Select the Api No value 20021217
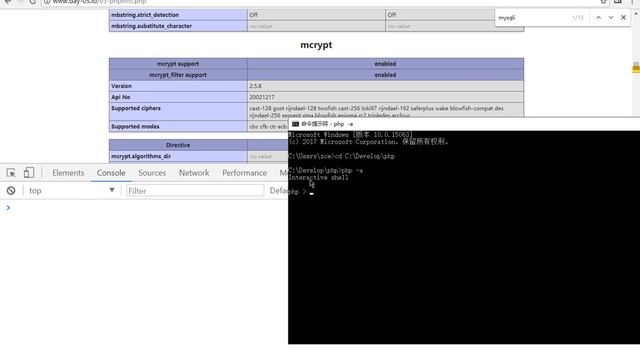Screen dimensions: 640x360 tap(262, 97)
